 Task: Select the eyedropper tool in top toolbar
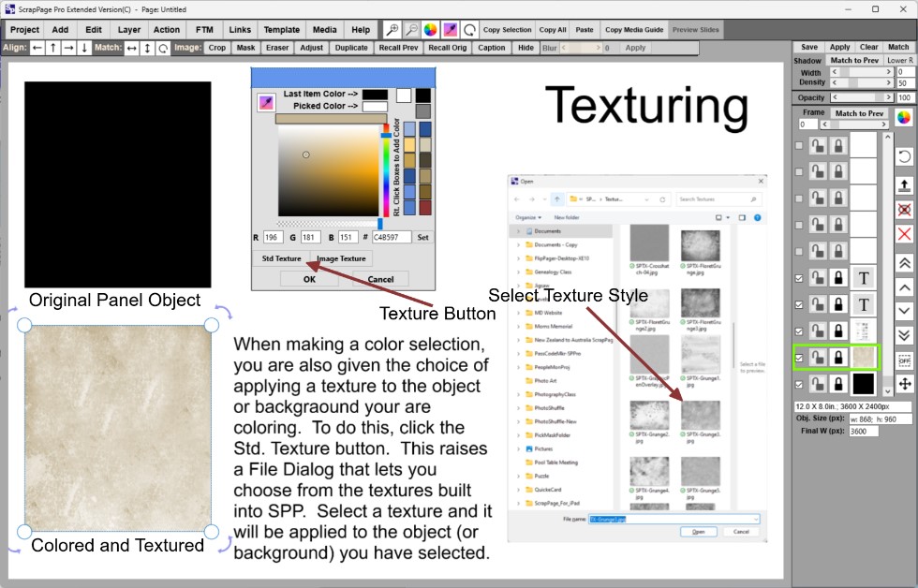(451, 30)
